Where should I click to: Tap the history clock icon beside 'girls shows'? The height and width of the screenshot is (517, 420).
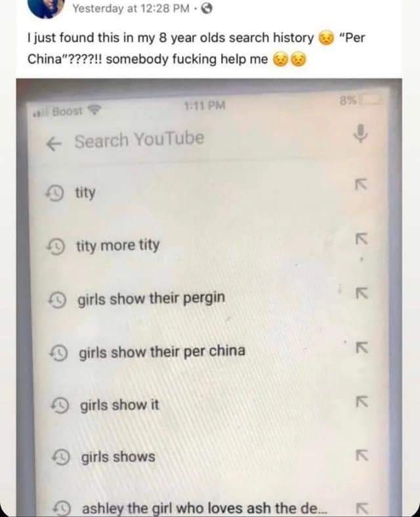click(x=62, y=457)
